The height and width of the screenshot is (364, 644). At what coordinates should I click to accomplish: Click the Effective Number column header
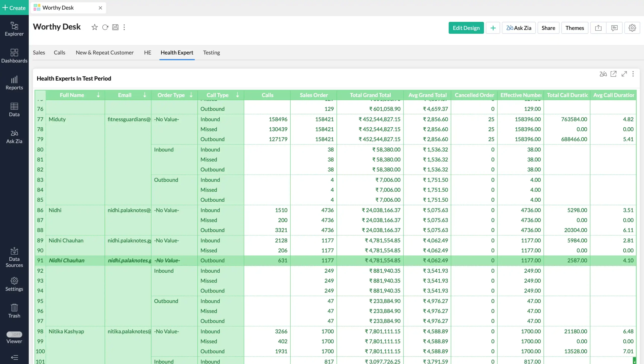(x=520, y=95)
